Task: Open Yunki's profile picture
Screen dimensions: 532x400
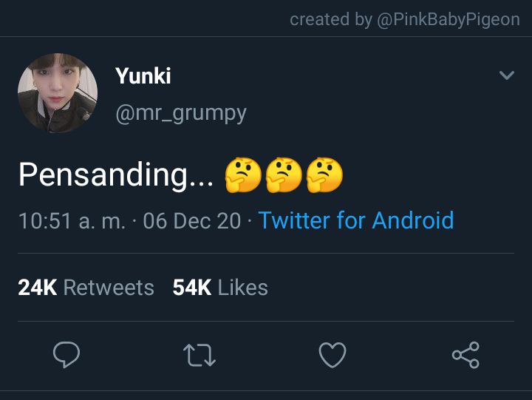Action: (x=58, y=93)
